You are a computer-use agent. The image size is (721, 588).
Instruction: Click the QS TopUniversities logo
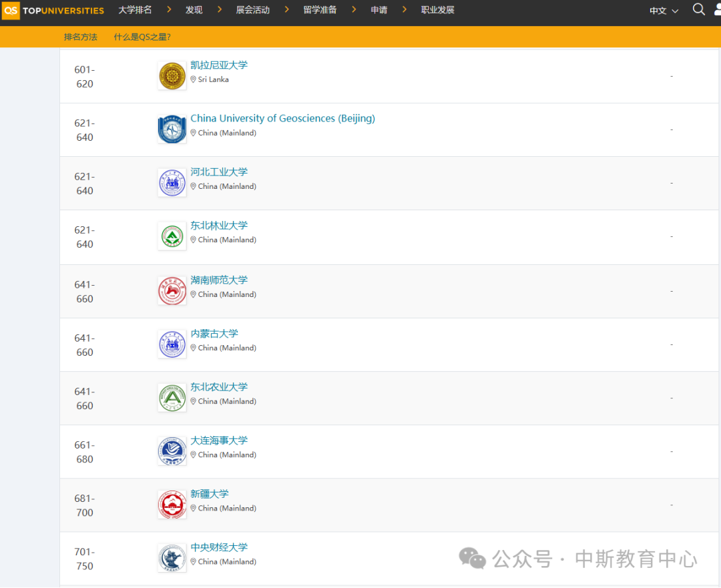pyautogui.click(x=53, y=10)
